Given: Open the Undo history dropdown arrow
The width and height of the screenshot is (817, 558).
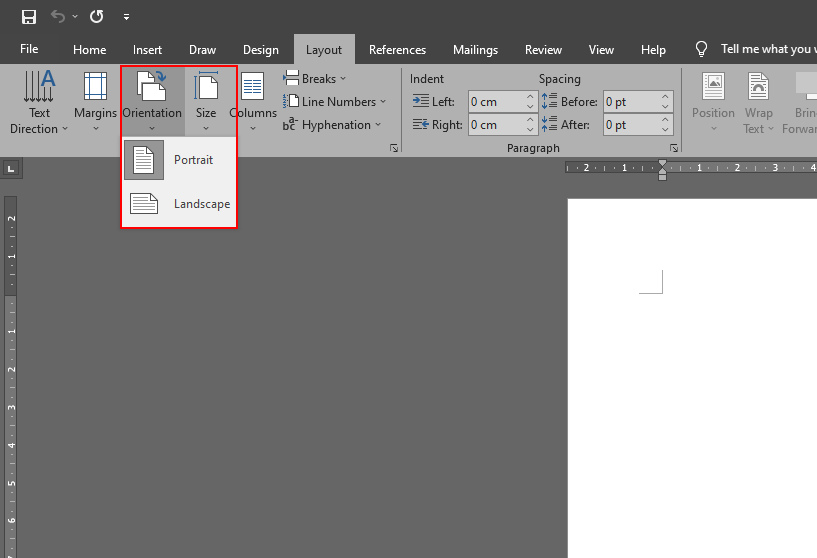Looking at the screenshot, I should point(75,17).
